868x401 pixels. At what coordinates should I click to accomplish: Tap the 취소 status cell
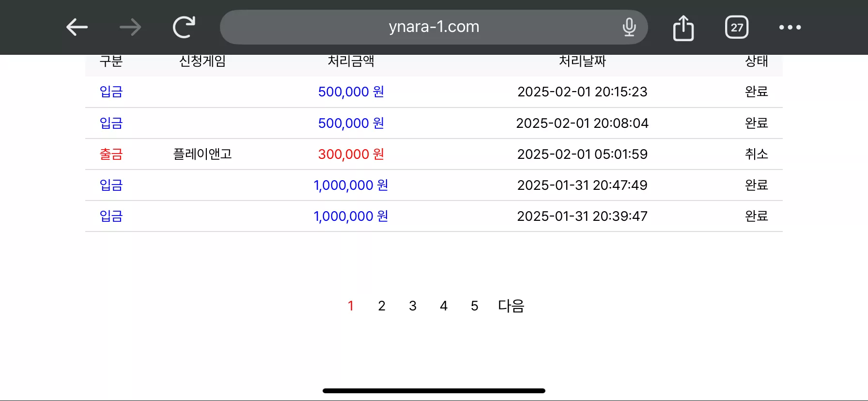click(757, 154)
